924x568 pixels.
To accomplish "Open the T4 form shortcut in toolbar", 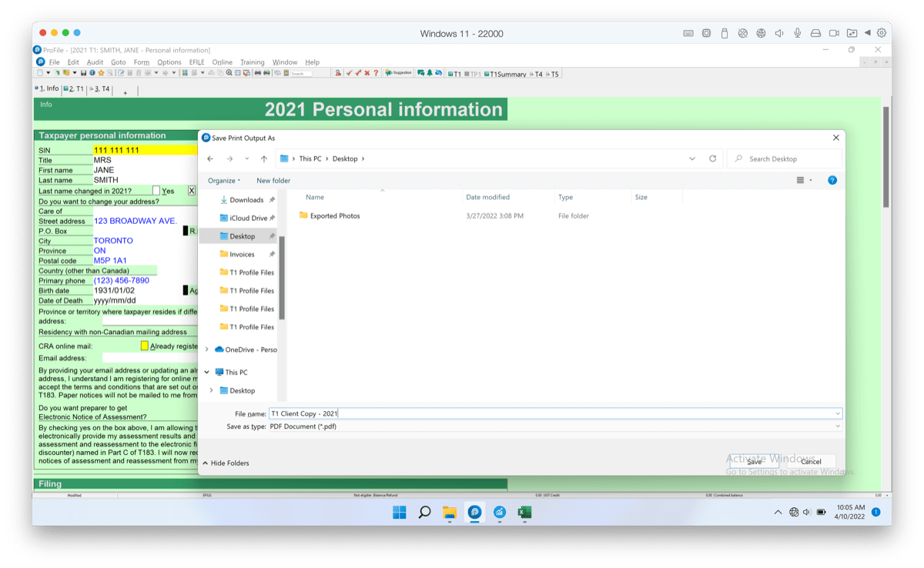I will point(534,74).
